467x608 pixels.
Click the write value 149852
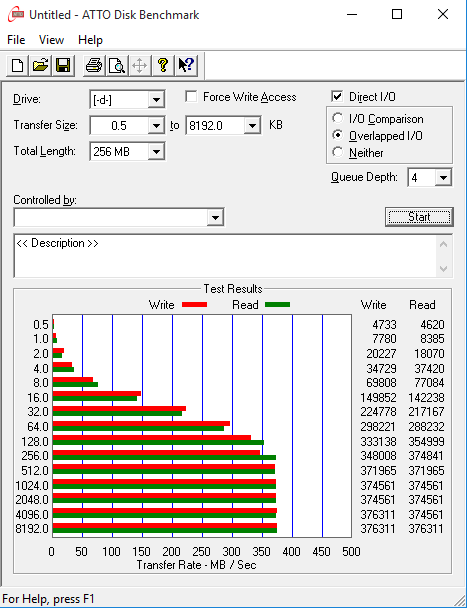tap(379, 397)
